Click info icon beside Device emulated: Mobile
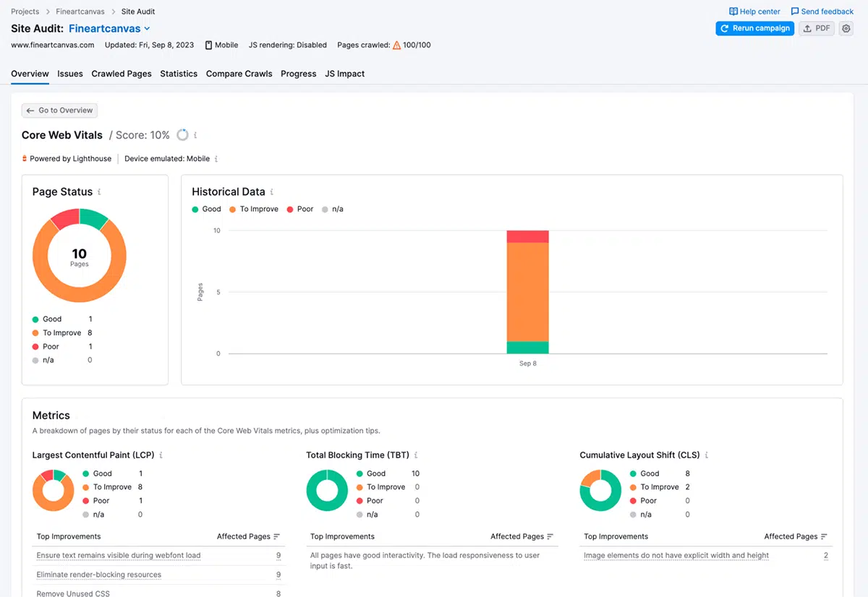 216,159
